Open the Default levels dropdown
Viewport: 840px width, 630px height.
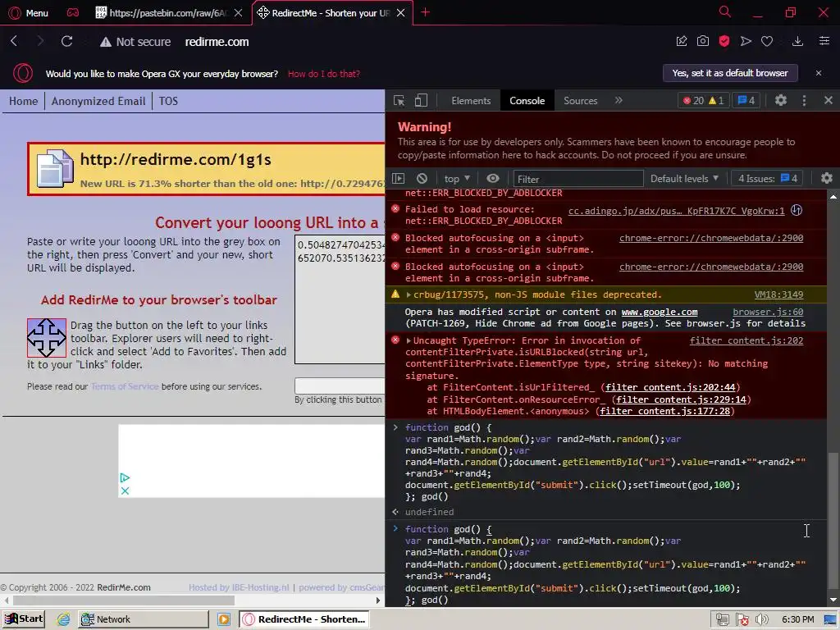point(684,178)
